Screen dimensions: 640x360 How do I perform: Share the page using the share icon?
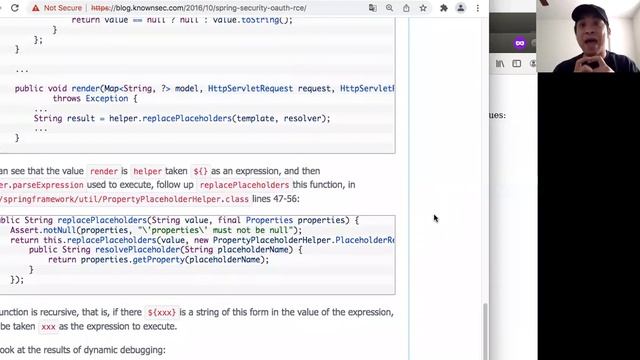406,8
